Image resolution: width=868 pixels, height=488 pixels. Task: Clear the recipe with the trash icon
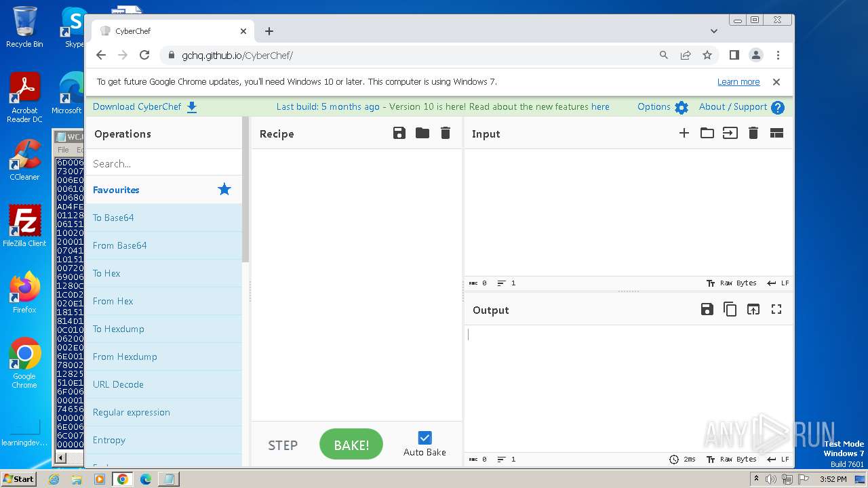[x=446, y=134]
